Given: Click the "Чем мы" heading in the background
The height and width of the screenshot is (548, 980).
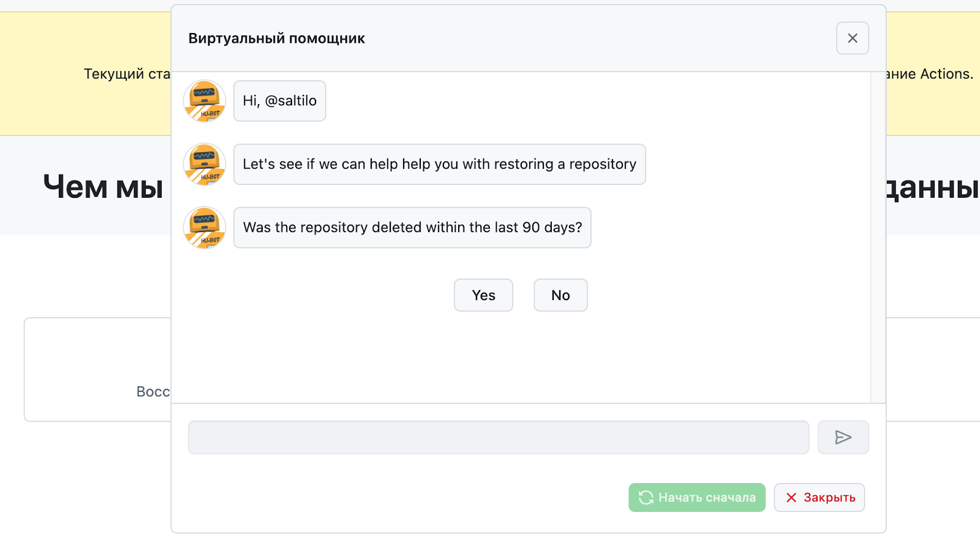Looking at the screenshot, I should pyautogui.click(x=103, y=187).
